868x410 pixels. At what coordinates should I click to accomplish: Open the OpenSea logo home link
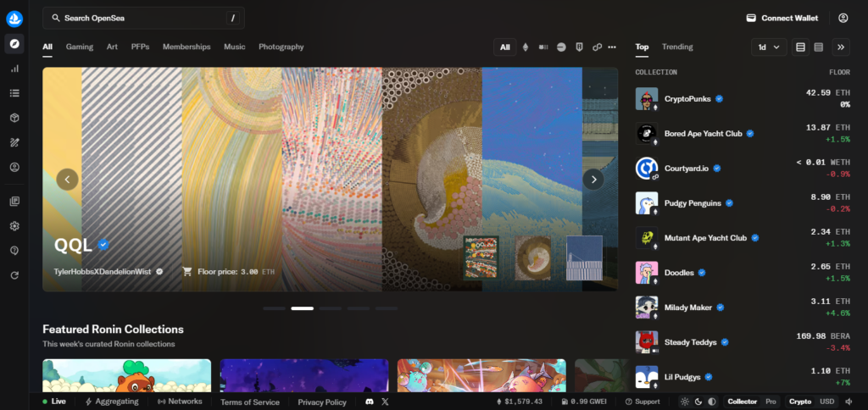tap(14, 19)
